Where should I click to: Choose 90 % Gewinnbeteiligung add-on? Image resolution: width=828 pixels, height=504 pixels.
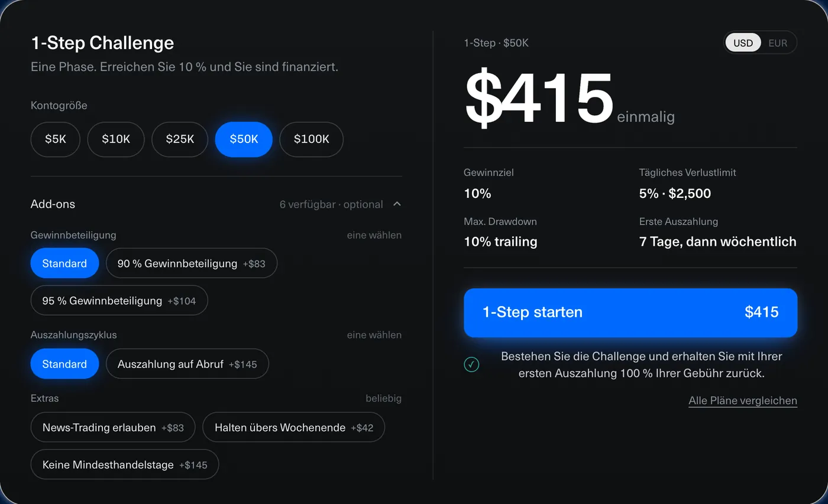(192, 264)
